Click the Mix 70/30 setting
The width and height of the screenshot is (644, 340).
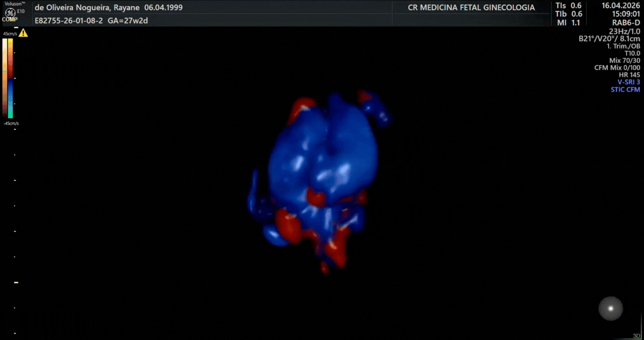pos(624,61)
